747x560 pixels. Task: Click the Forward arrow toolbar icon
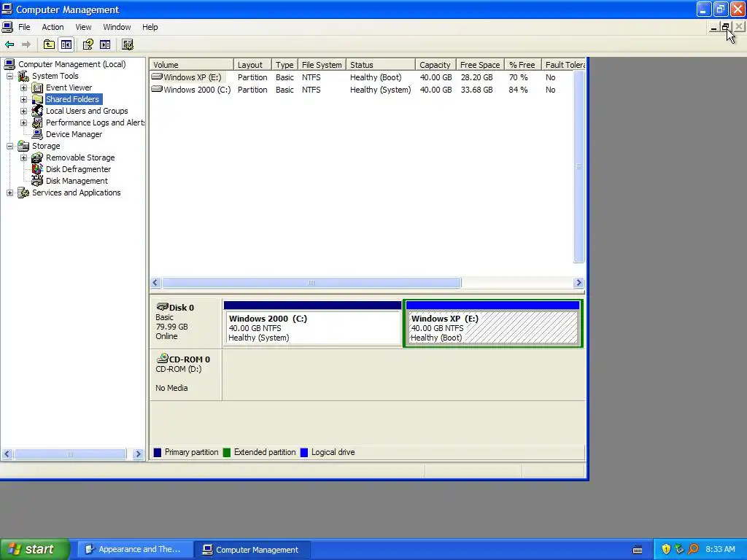pos(26,44)
